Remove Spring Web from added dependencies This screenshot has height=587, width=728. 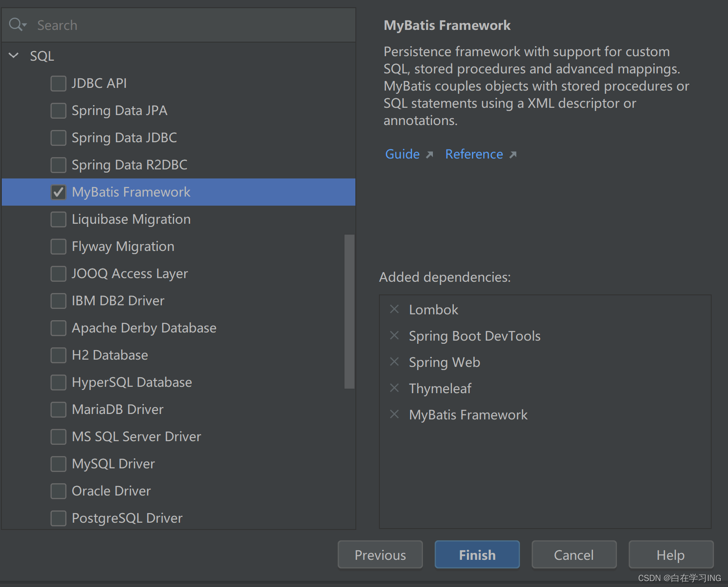(x=394, y=362)
